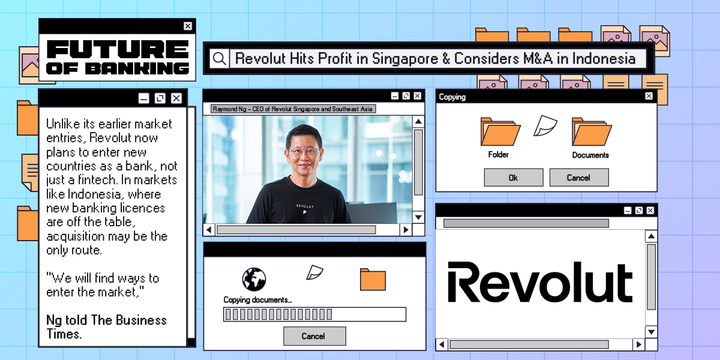Click the Raymond Ng CEO caption field
The image size is (720, 360).
tap(293, 109)
